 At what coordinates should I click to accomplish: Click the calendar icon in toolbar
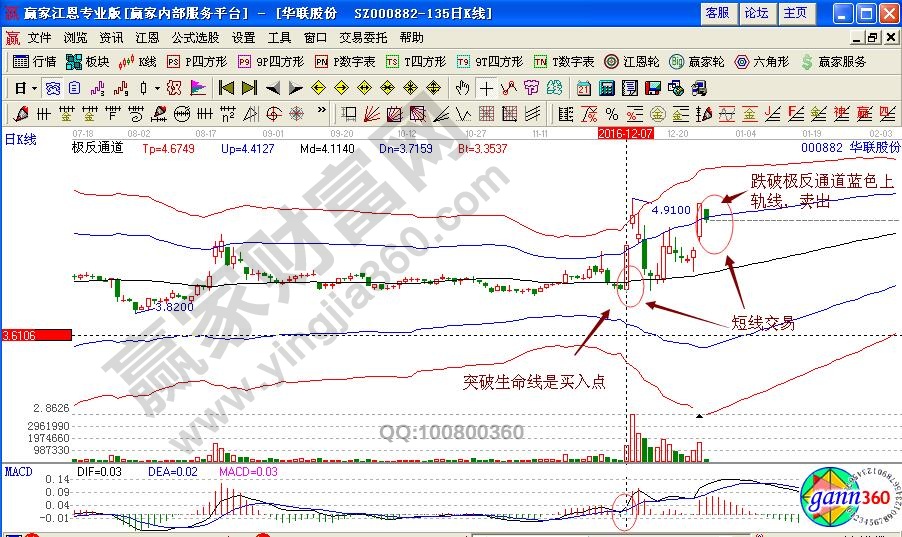pos(584,87)
